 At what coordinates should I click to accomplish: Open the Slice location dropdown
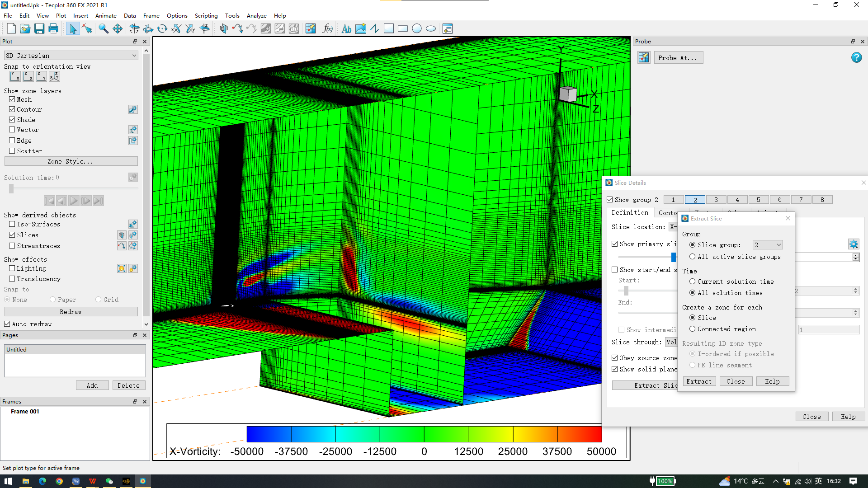click(x=673, y=227)
